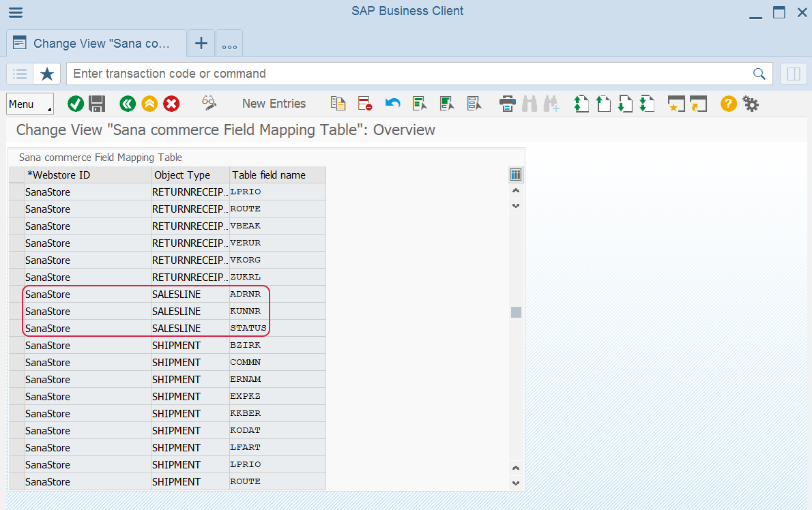
Task: Open the tab overflow ellipsis button
Action: pos(229,44)
